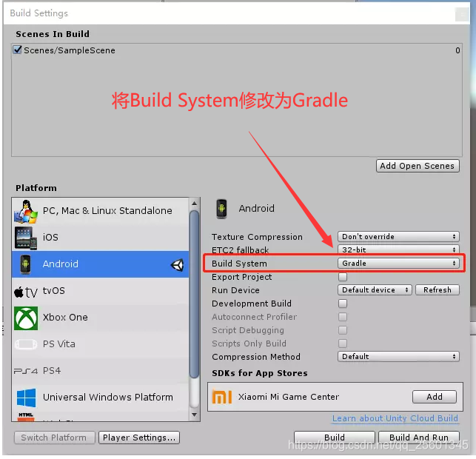476x459 pixels.
Task: Select the PS Vita platform icon
Action: click(26, 344)
